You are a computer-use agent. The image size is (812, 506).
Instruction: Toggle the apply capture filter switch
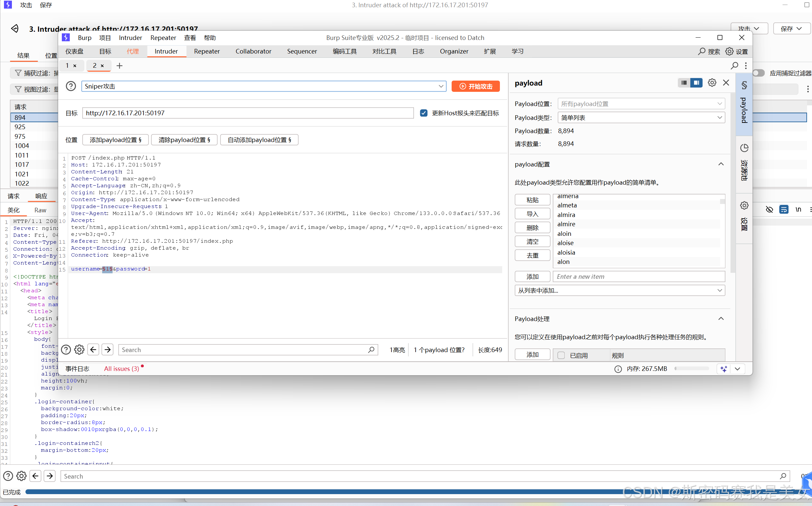758,73
